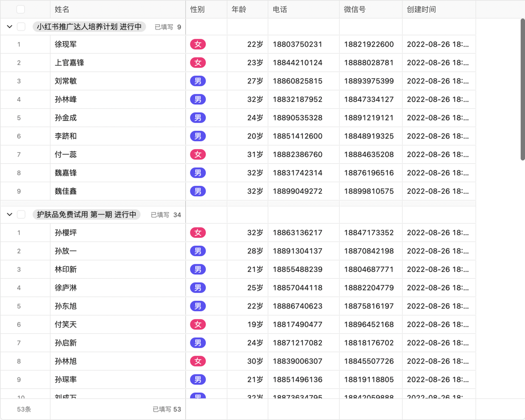Check the 护肤品免费试用 group checkbox

point(21,214)
